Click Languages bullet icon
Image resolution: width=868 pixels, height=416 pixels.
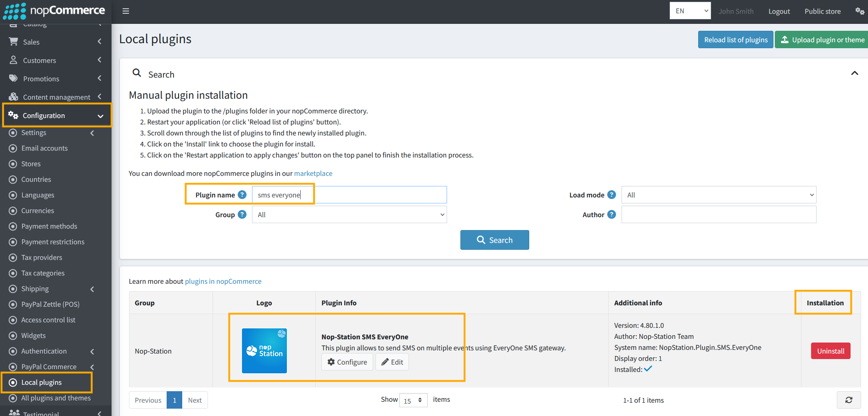(13, 195)
